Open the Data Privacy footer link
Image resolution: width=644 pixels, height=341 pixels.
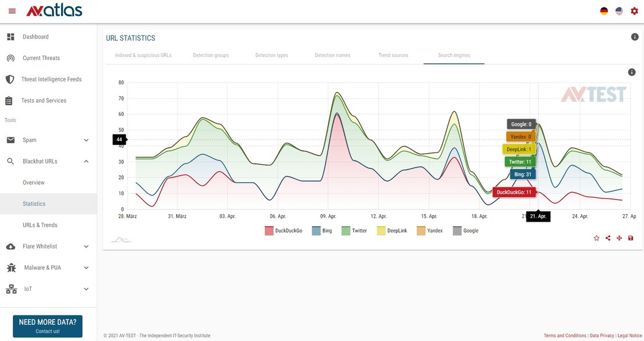(601, 336)
